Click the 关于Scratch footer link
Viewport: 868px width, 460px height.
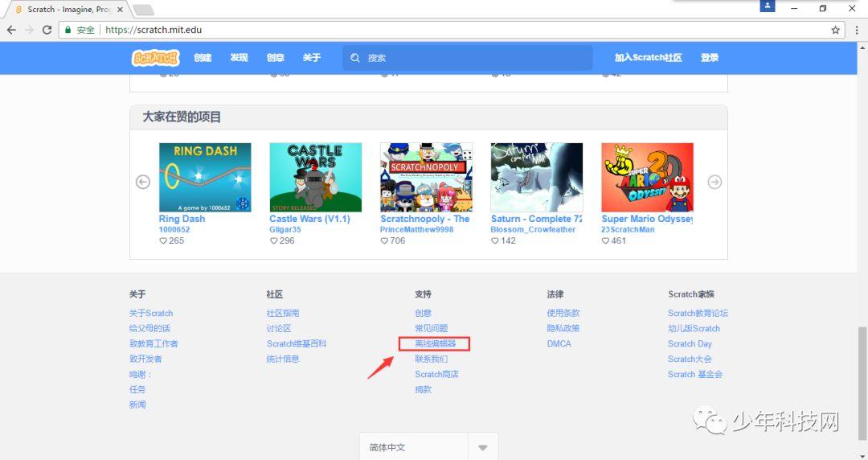point(151,313)
